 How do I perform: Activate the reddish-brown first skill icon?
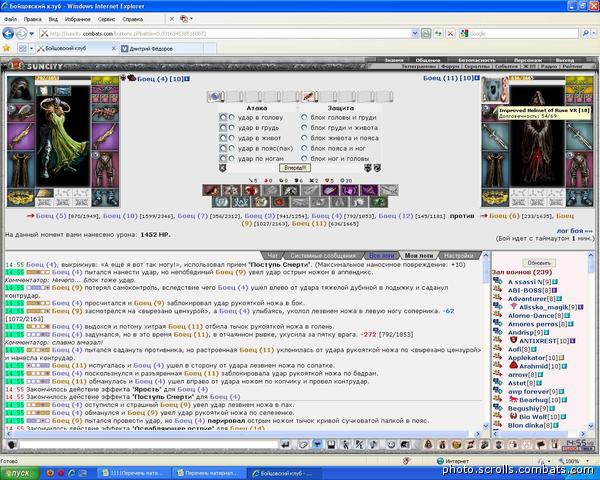[x=212, y=190]
